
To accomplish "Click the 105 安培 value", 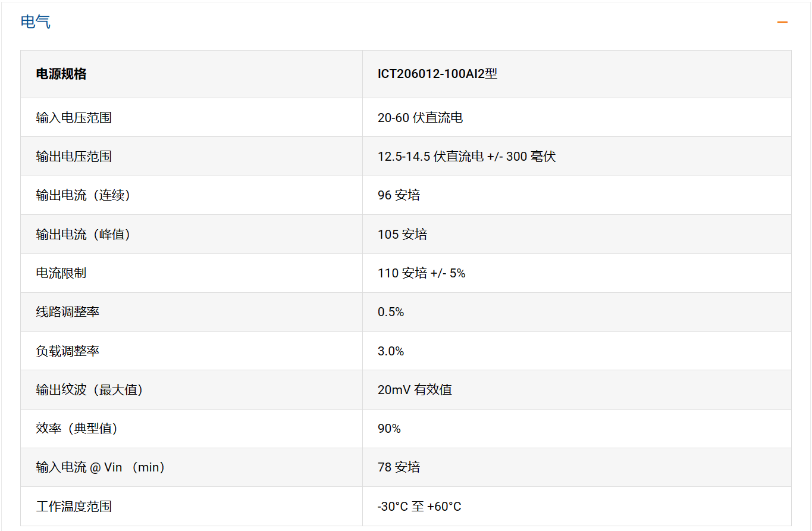I will 402,235.
